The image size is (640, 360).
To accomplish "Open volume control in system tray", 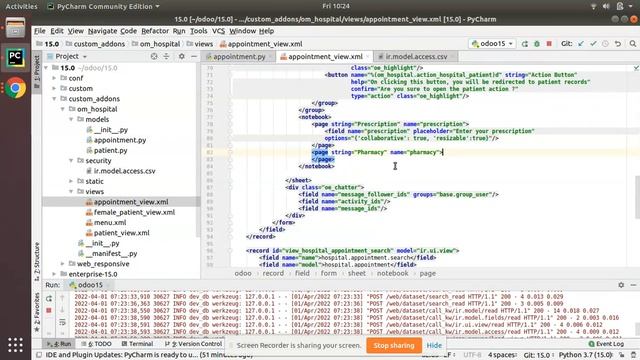I will [x=606, y=6].
